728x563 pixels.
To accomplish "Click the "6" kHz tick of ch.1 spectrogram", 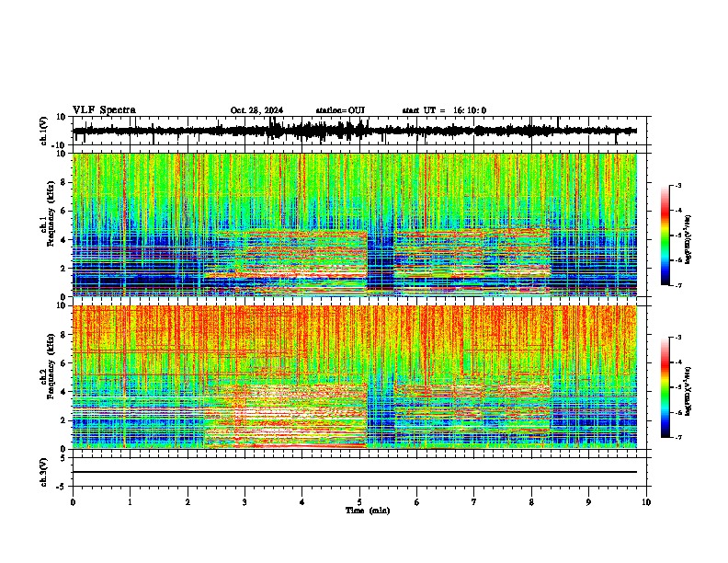I will click(x=63, y=212).
